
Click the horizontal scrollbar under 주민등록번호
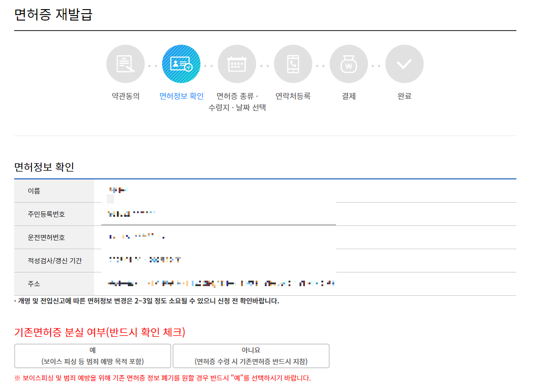[219, 225]
